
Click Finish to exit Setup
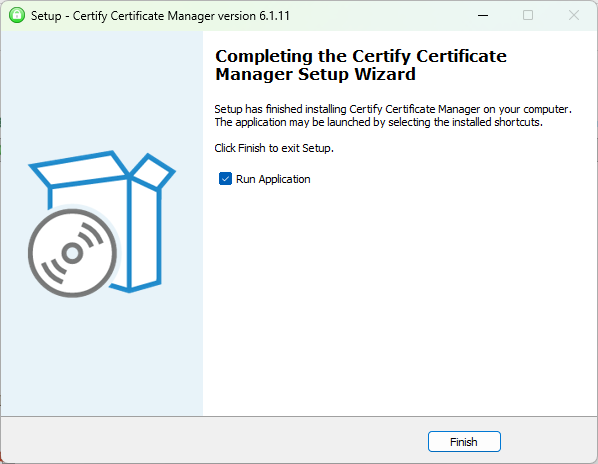click(x=464, y=442)
